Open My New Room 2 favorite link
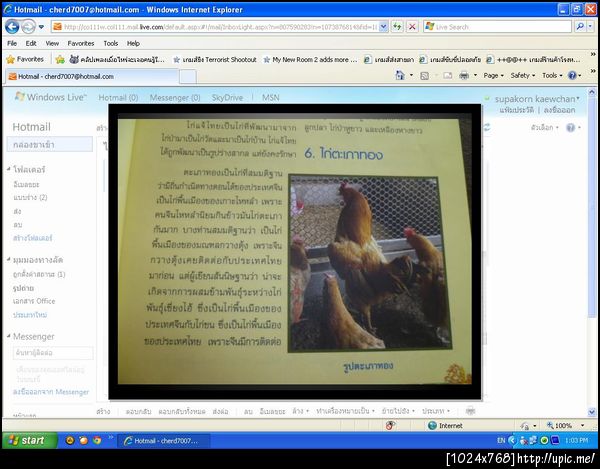The width and height of the screenshot is (600, 469). [x=310, y=60]
